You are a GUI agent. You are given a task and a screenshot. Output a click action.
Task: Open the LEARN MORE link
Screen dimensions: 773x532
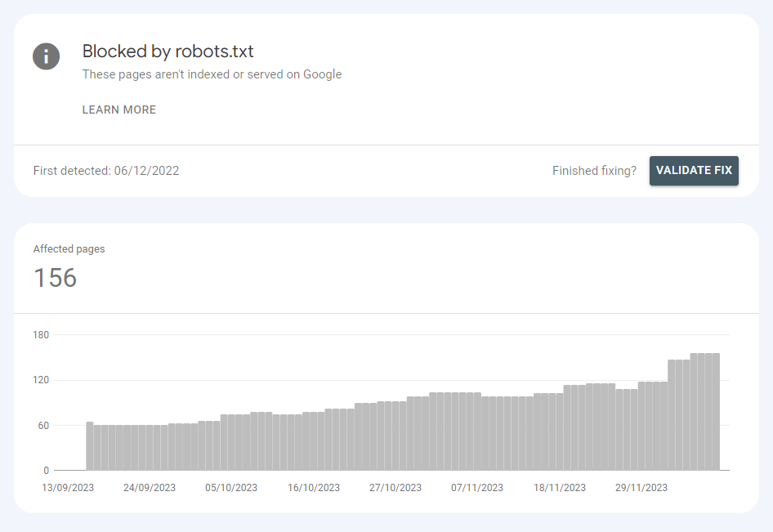pyautogui.click(x=118, y=110)
